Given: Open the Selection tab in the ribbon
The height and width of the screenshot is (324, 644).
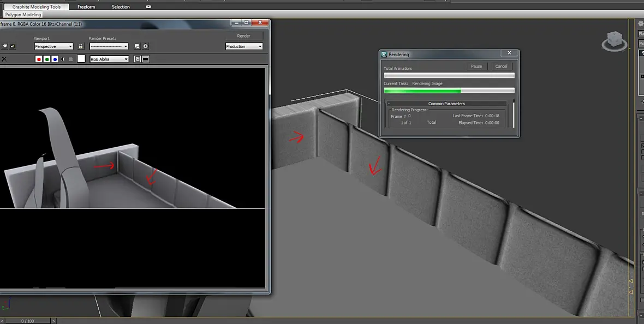Looking at the screenshot, I should click(x=121, y=7).
